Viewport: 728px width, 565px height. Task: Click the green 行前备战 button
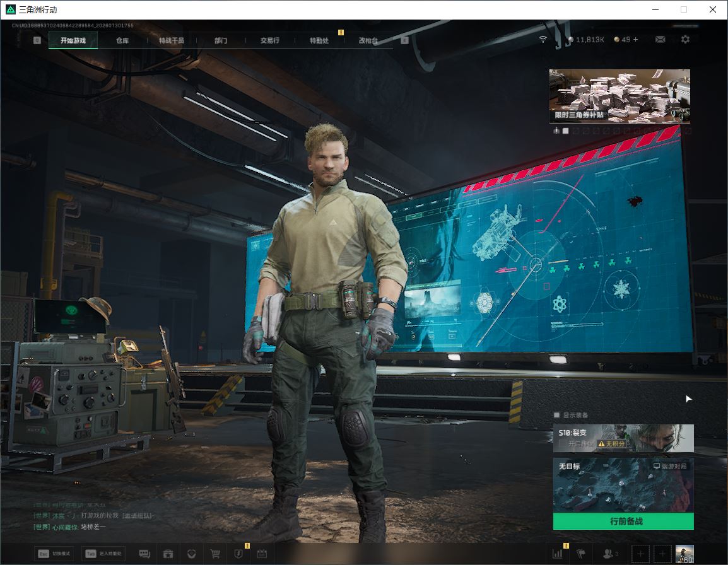tap(623, 521)
